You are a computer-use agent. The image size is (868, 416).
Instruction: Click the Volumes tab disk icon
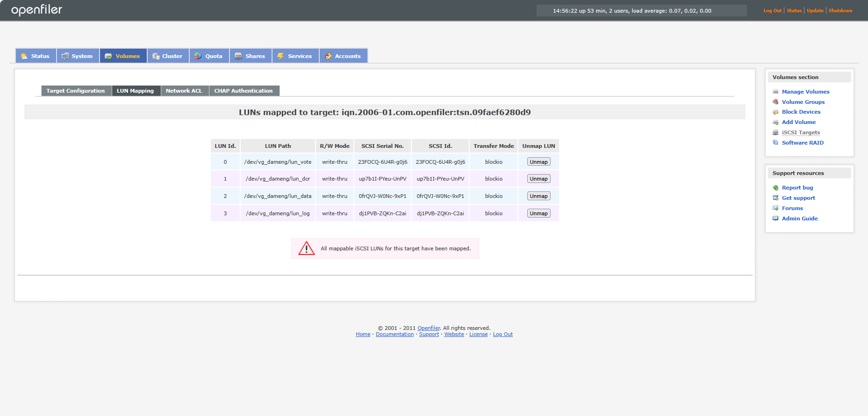(x=108, y=56)
